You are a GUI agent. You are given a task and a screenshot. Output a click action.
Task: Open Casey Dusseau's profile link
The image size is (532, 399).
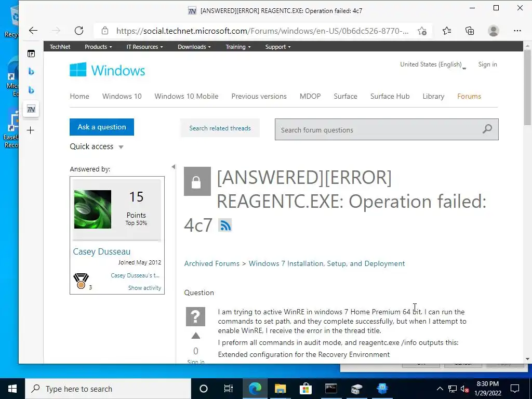[x=101, y=251]
